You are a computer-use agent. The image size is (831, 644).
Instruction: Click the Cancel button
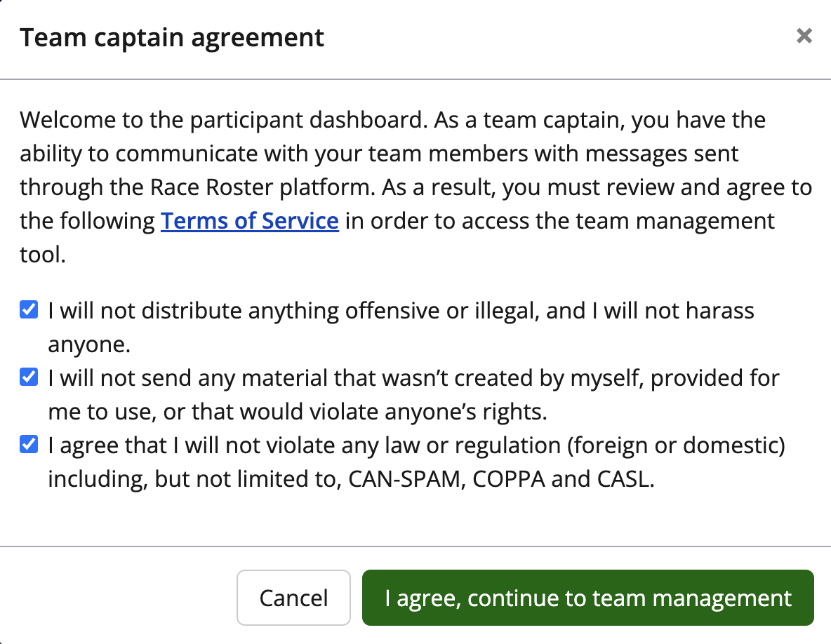293,598
